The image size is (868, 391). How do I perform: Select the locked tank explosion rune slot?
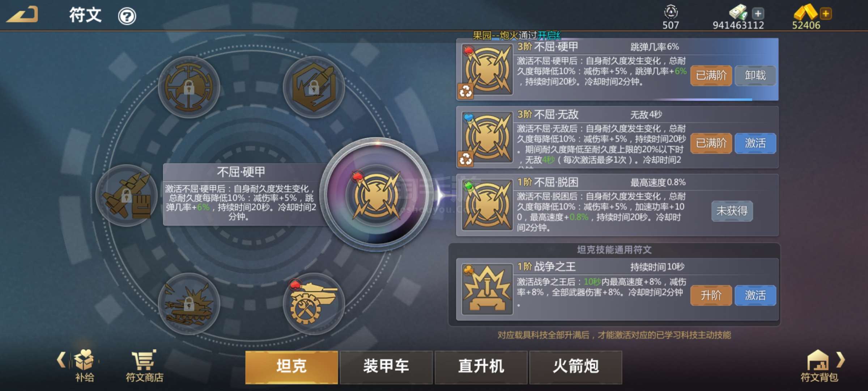189,303
